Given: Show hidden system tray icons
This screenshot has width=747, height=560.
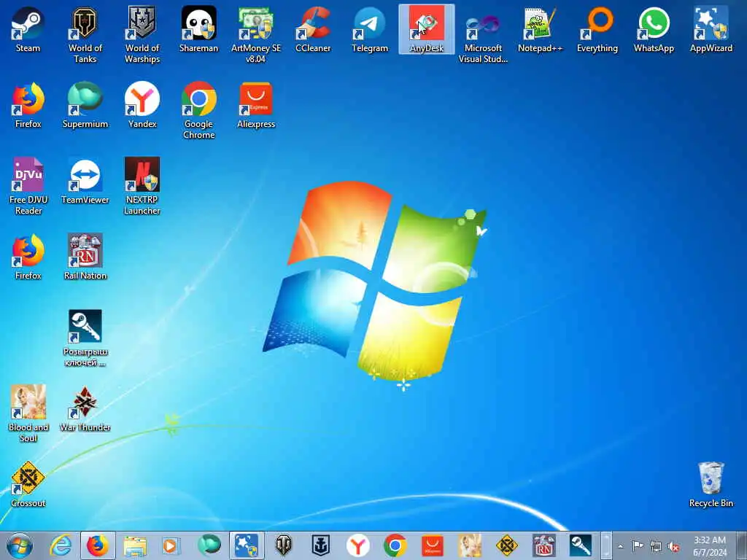Looking at the screenshot, I should (x=620, y=547).
